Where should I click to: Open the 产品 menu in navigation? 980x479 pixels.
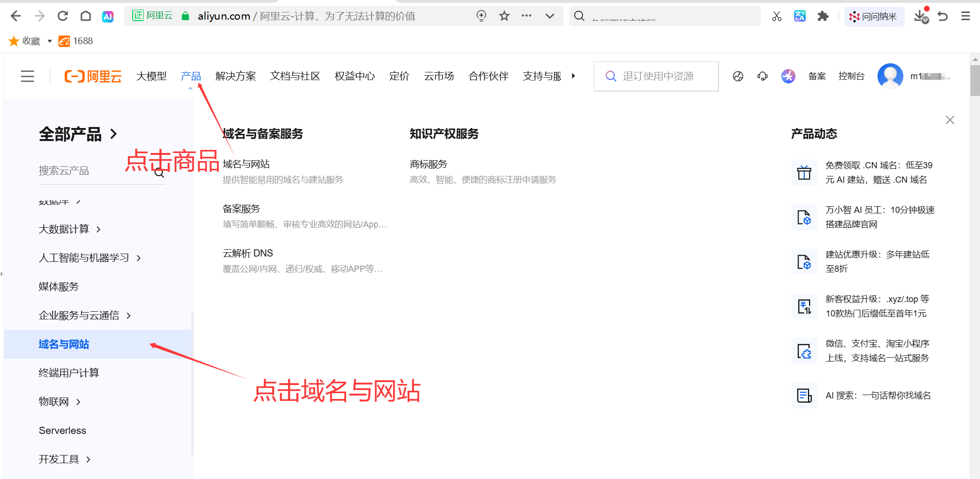coord(191,76)
